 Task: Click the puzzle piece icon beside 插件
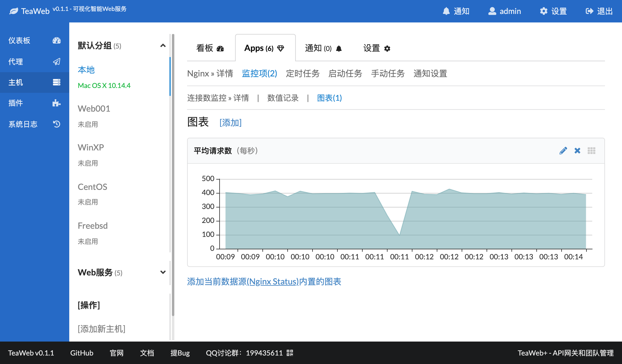tap(56, 103)
